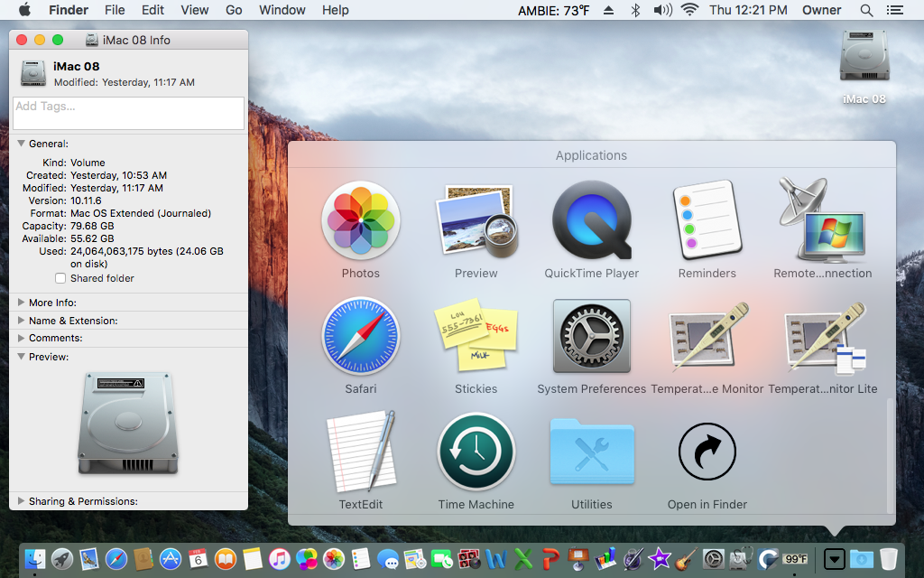924x578 pixels.
Task: Open the Edit menu
Action: pos(152,10)
